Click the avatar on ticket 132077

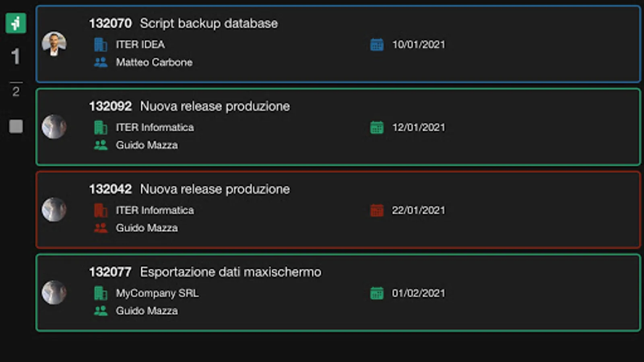coord(54,292)
